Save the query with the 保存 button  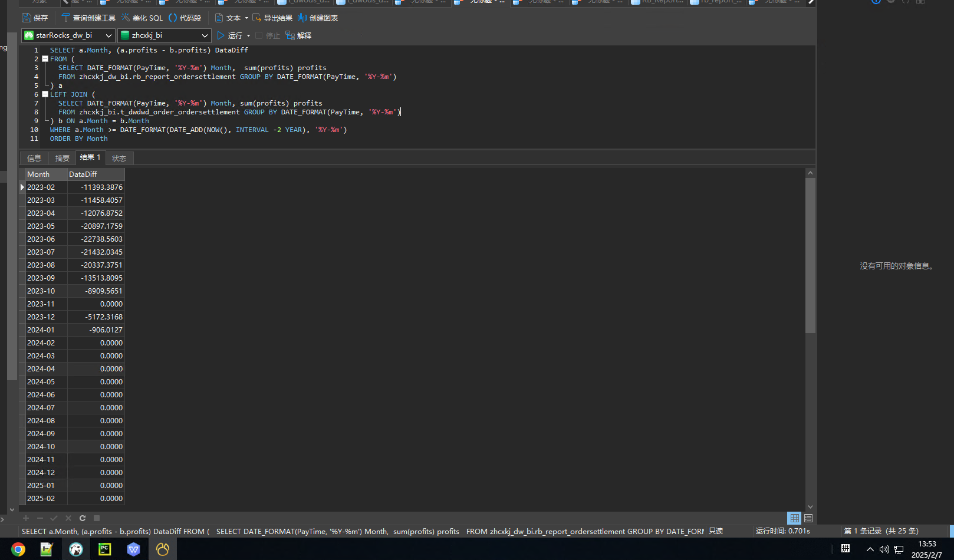[35, 18]
